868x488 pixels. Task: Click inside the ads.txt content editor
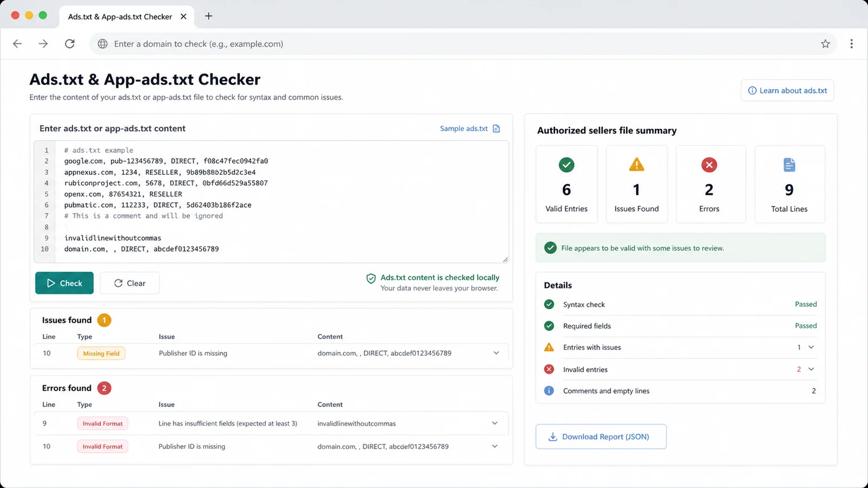coord(271,202)
